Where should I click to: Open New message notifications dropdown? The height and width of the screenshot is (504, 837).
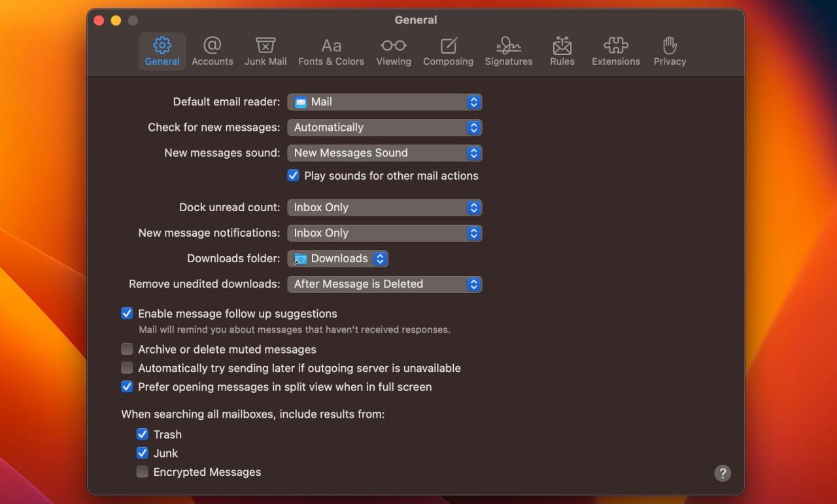pyautogui.click(x=384, y=233)
